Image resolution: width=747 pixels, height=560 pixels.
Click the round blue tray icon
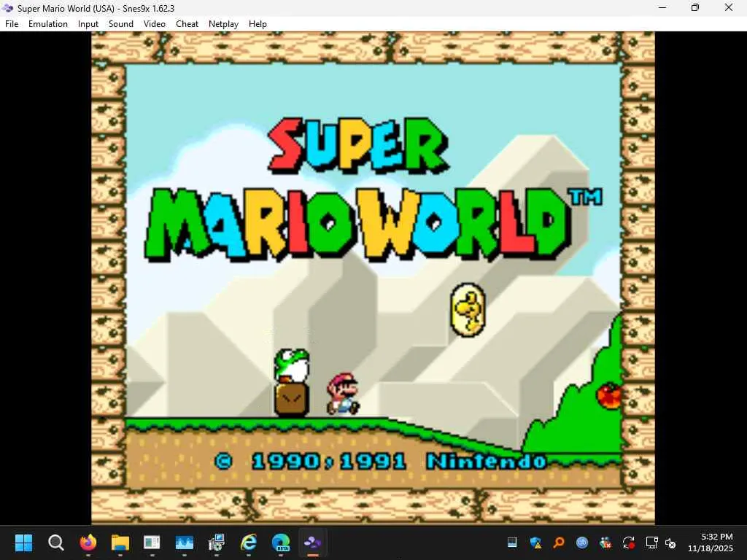[x=581, y=542]
